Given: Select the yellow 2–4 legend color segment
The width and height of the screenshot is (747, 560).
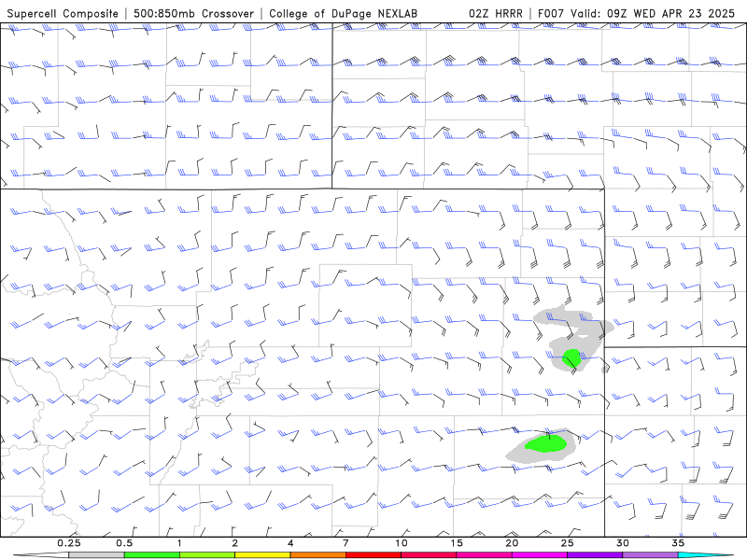Looking at the screenshot, I should (x=262, y=555).
